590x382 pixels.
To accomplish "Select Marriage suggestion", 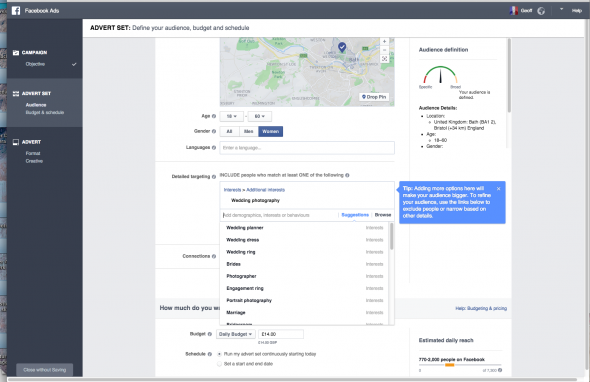I will (304, 312).
